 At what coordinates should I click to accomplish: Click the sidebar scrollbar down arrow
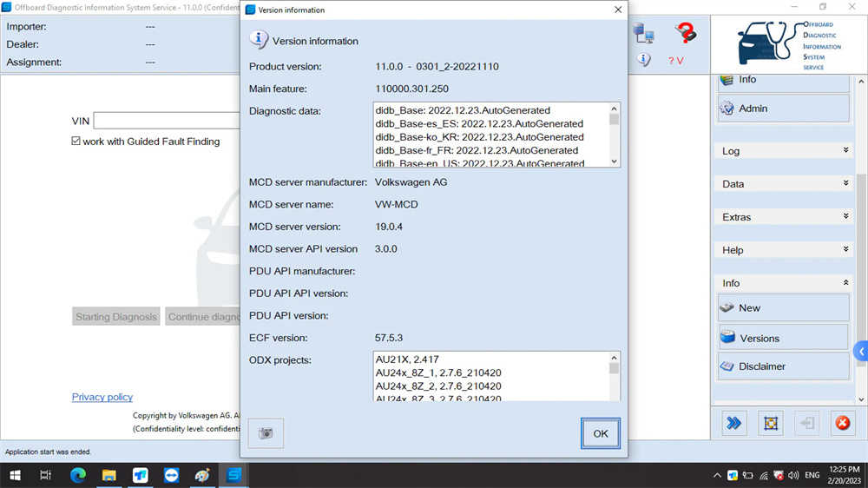click(x=861, y=399)
